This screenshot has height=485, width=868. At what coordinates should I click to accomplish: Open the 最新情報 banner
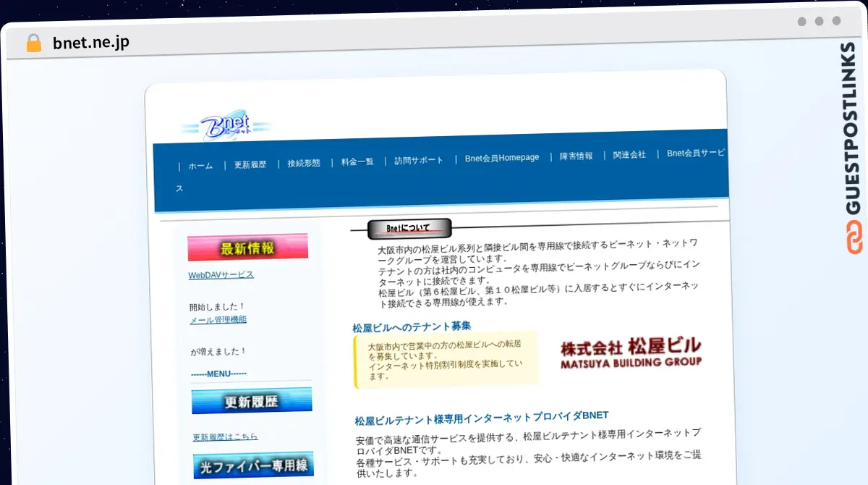tap(247, 248)
